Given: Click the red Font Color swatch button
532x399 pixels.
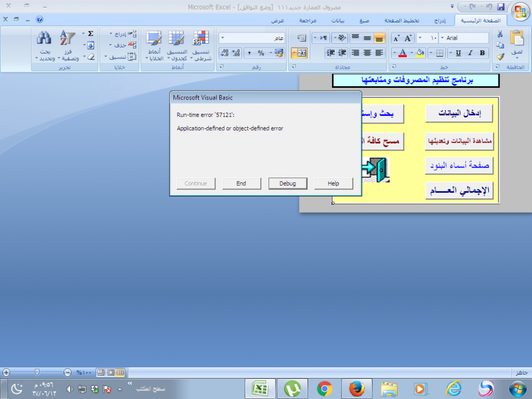Looking at the screenshot, I should [402, 53].
